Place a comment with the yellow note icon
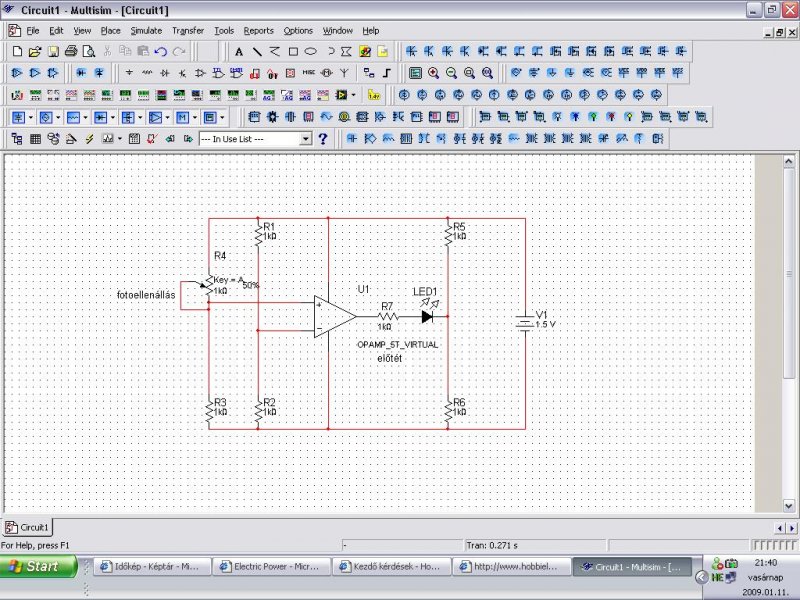The image size is (800, 600). (x=383, y=52)
